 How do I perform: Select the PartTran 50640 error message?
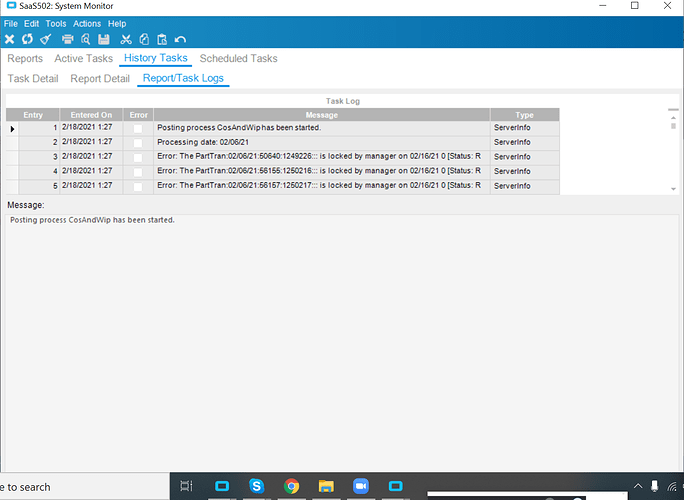click(x=321, y=157)
